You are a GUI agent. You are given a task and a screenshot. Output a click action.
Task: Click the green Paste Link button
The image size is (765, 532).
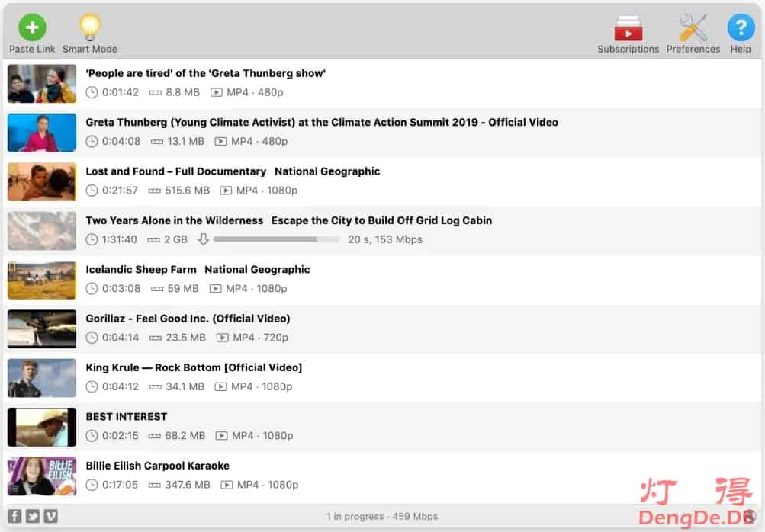click(x=32, y=29)
